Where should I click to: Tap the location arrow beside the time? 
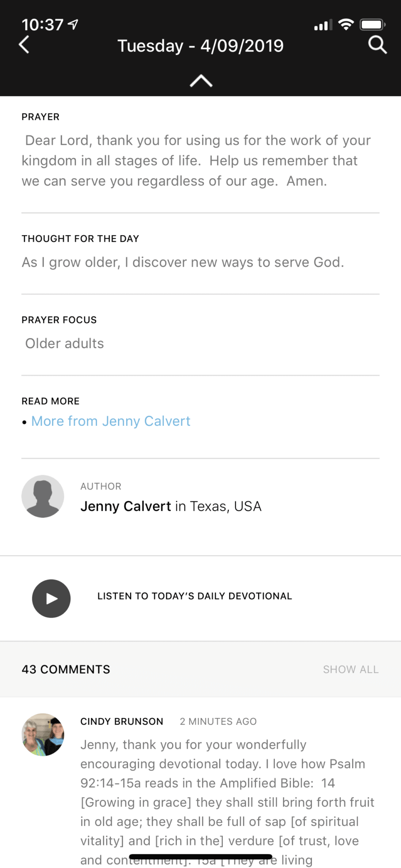coord(73,24)
